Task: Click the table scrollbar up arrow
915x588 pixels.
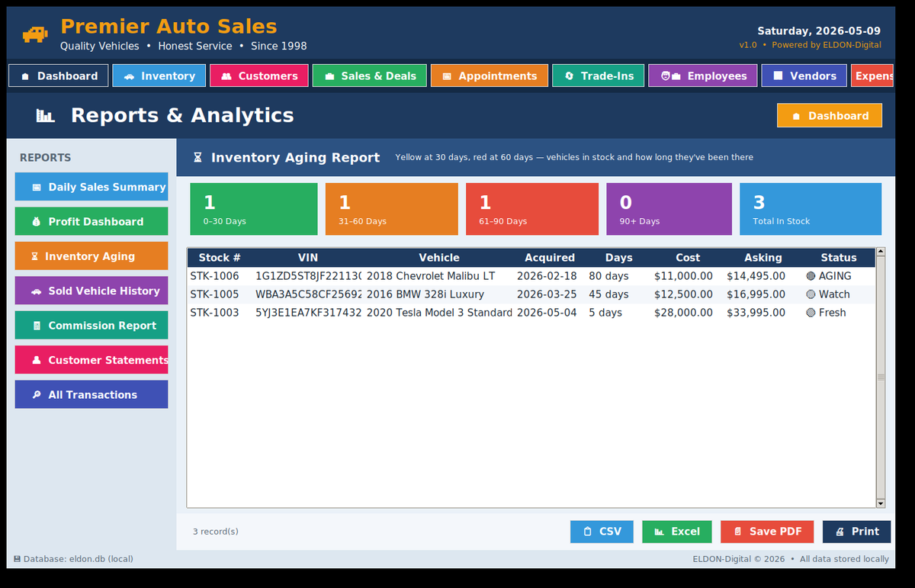Action: pyautogui.click(x=881, y=252)
